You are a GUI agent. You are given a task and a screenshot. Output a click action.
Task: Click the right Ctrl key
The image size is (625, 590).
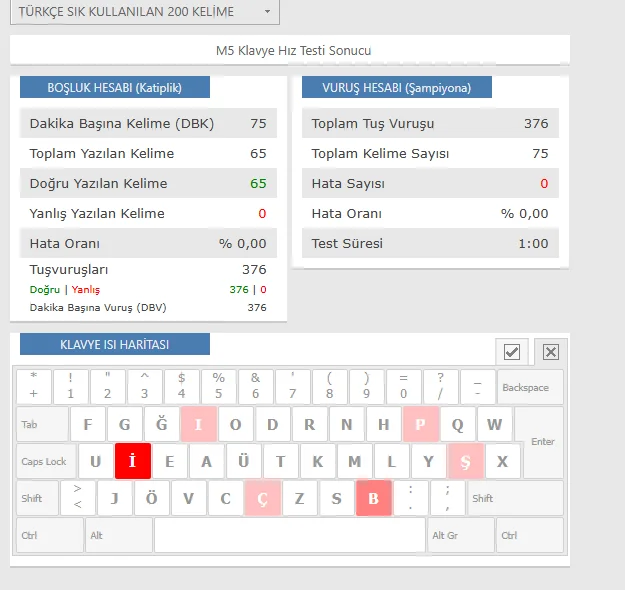pyautogui.click(x=530, y=535)
